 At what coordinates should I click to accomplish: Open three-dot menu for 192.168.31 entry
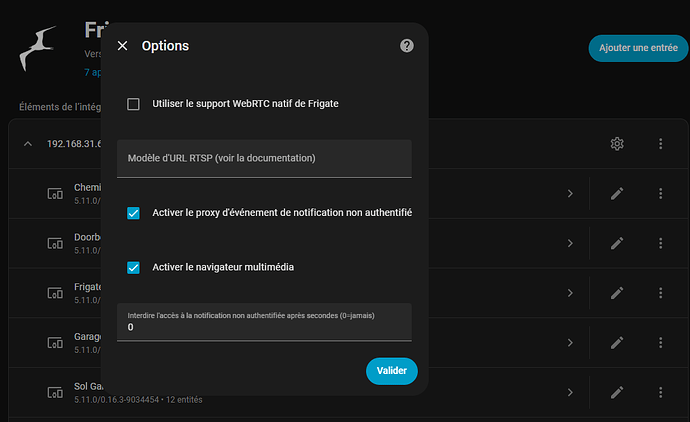[660, 144]
